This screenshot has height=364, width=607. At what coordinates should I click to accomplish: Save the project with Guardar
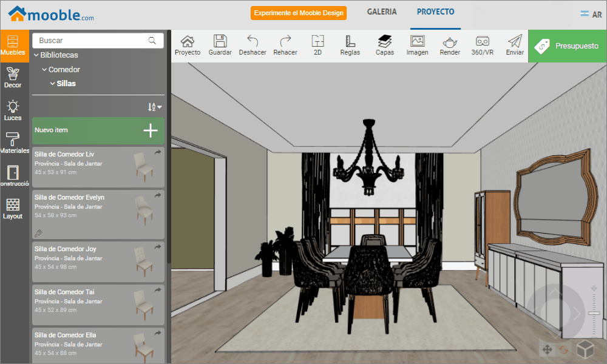(220, 45)
